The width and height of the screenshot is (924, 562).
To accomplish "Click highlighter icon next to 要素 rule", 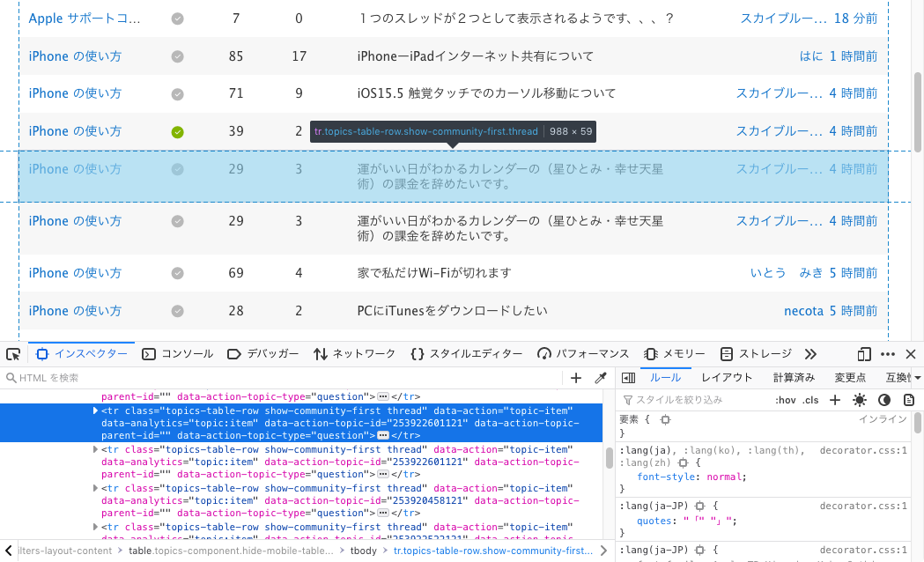I will [665, 419].
